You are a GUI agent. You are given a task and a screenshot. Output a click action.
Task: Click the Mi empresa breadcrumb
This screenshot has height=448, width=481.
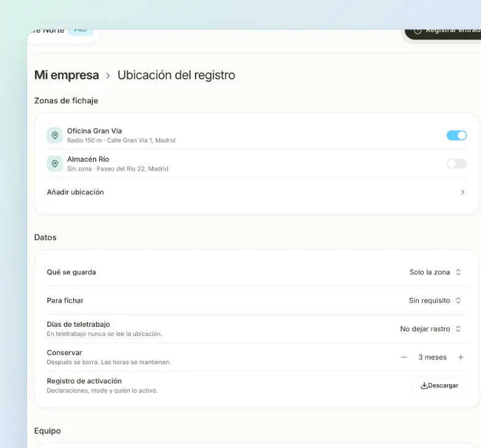tap(66, 75)
